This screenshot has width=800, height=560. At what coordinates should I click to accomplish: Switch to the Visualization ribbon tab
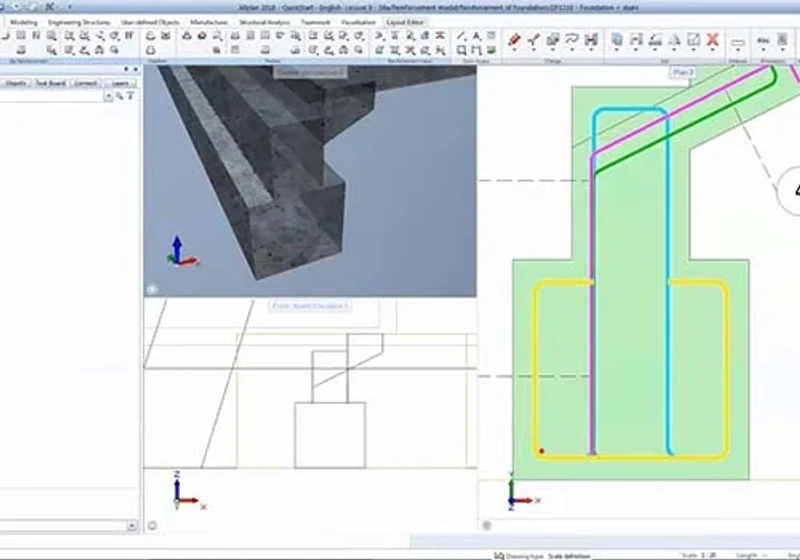358,22
